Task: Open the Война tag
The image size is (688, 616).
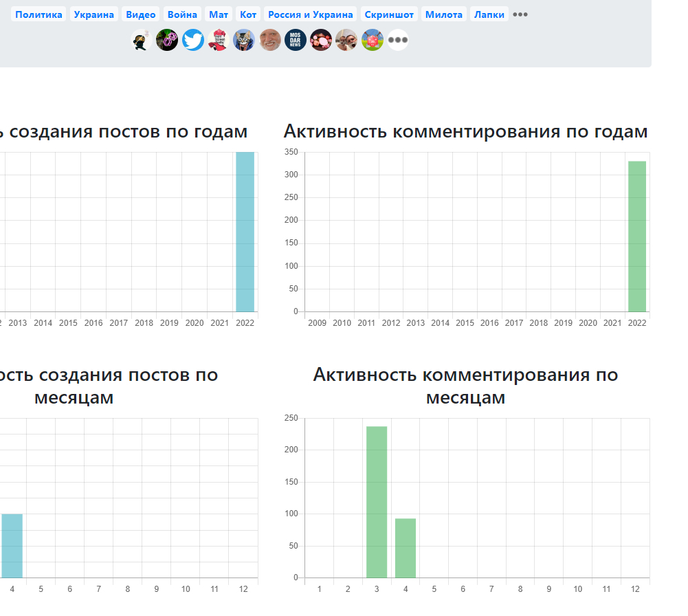Action: [x=182, y=14]
